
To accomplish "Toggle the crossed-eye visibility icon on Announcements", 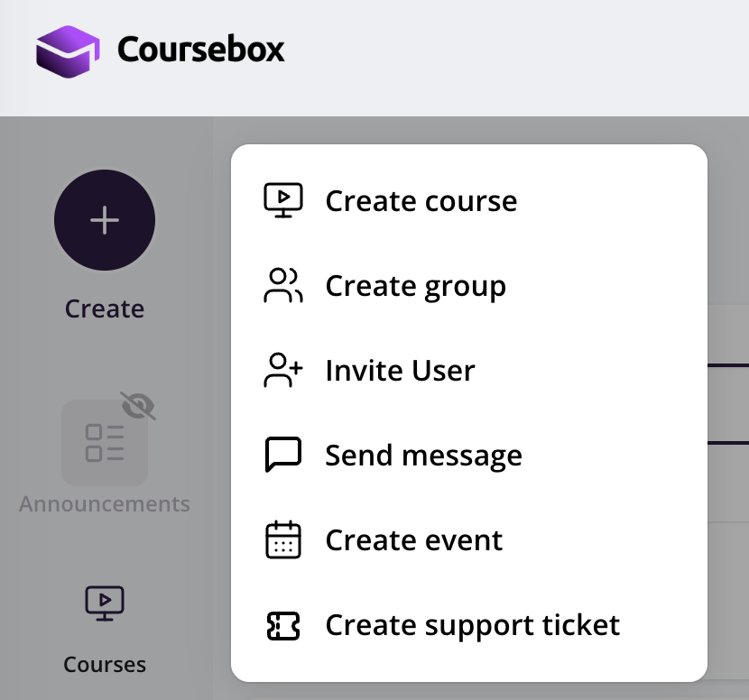I will (x=138, y=406).
